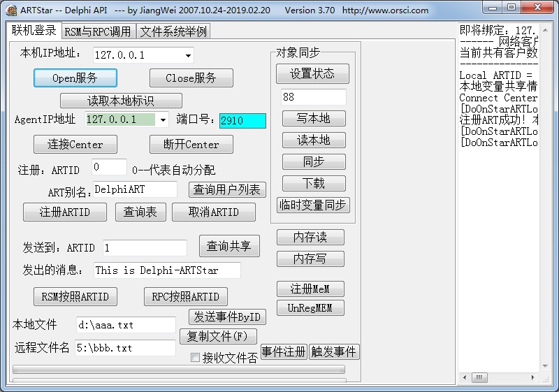Click the log line starting 即将绑定

499,30
